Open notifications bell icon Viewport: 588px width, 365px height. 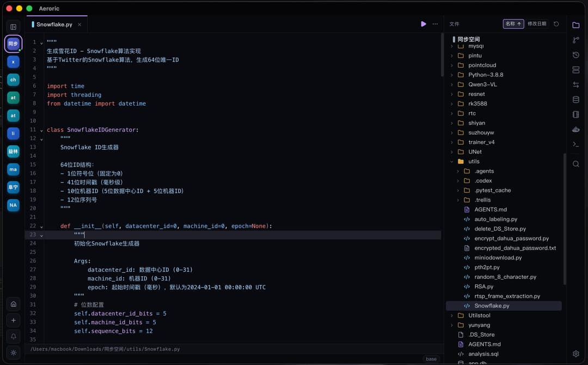click(x=13, y=337)
